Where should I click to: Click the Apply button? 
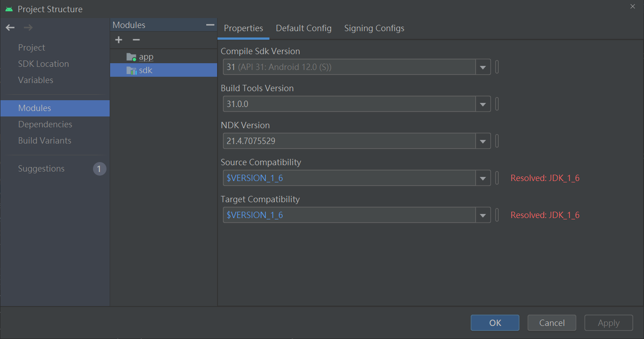pos(609,323)
